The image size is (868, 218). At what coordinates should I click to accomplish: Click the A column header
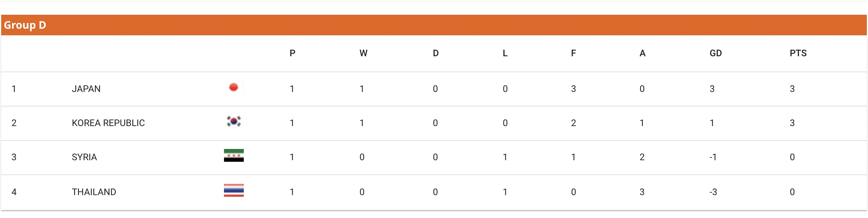(642, 53)
